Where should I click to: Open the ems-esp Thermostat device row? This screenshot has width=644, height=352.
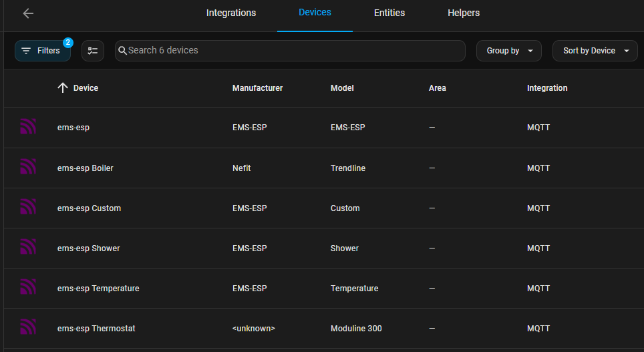[x=96, y=329]
